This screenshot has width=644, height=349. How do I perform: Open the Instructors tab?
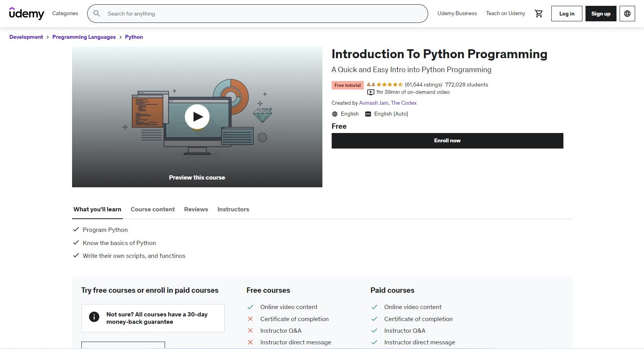click(233, 209)
